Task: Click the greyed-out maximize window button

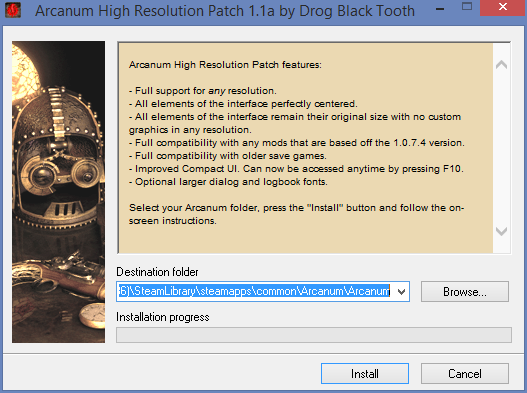Action: tap(467, 7)
